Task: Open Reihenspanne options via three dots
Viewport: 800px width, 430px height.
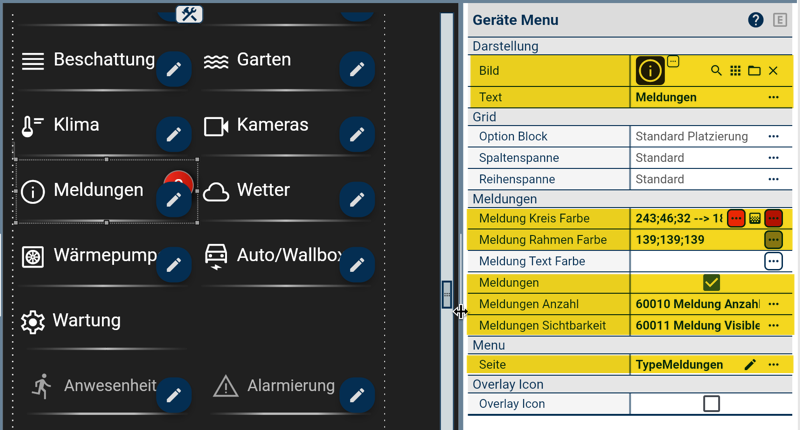Action: pos(773,180)
